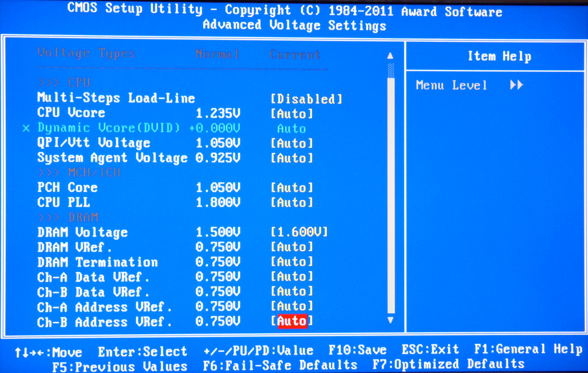
Task: Change System Agent Voltage Auto setting
Action: [292, 158]
